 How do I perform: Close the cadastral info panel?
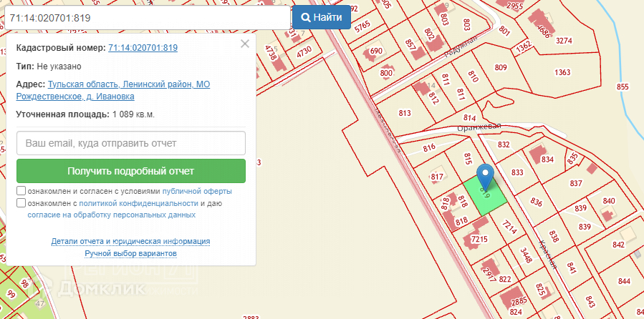pyautogui.click(x=245, y=44)
